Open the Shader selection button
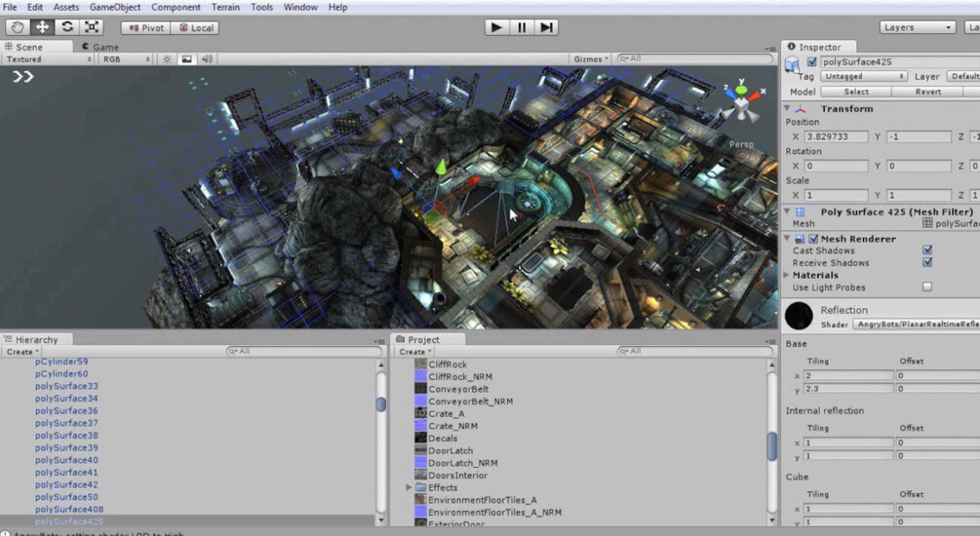 [x=917, y=325]
